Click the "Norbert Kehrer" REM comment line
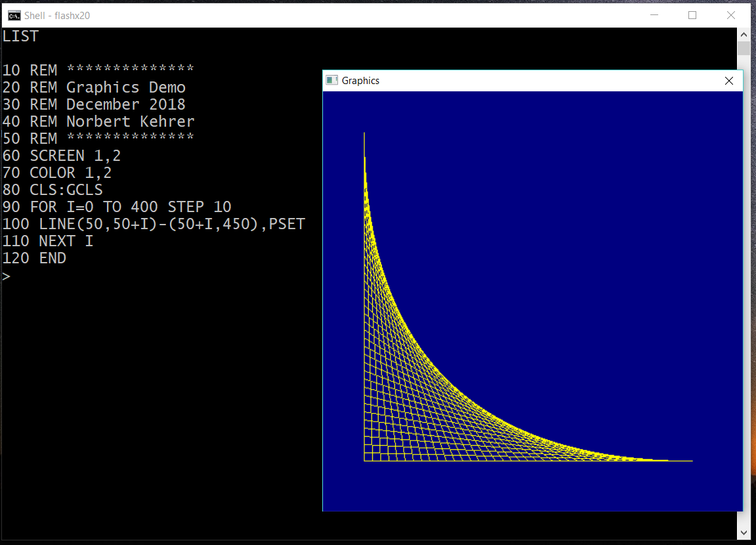Screen dimensions: 756x545 tap(98, 121)
